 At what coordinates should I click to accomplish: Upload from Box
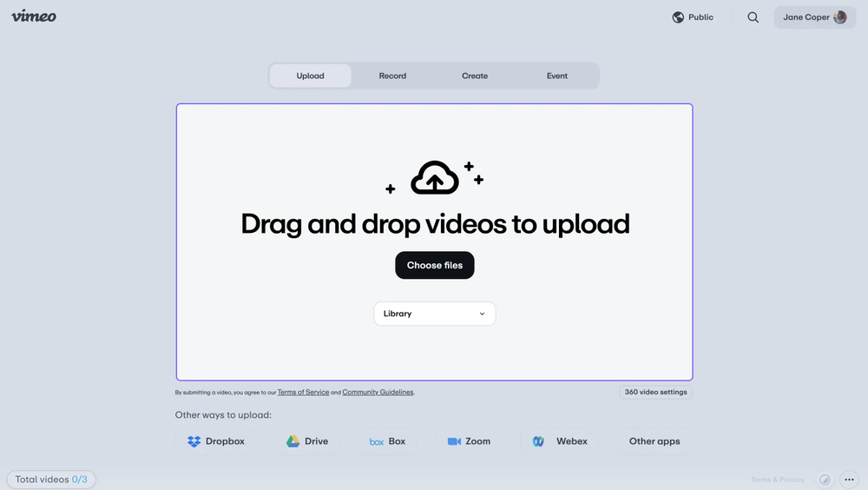(387, 441)
